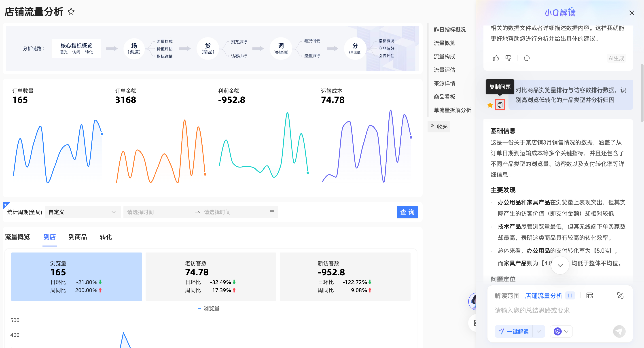Click the calendar icon in date range
This screenshot has height=348, width=644.
point(272,212)
